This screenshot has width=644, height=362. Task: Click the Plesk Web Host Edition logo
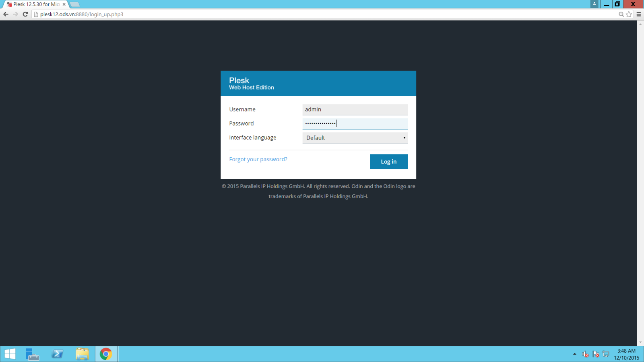pos(252,83)
